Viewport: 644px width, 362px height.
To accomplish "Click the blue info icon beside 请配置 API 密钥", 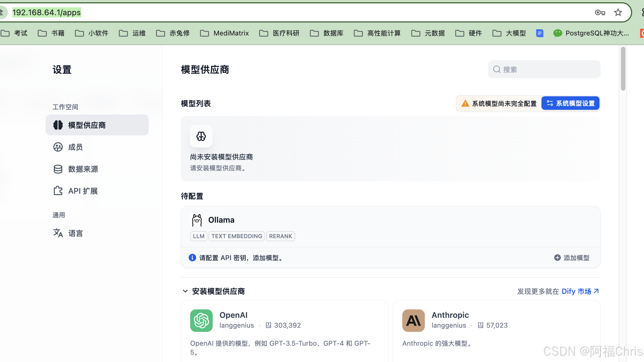I will point(192,258).
